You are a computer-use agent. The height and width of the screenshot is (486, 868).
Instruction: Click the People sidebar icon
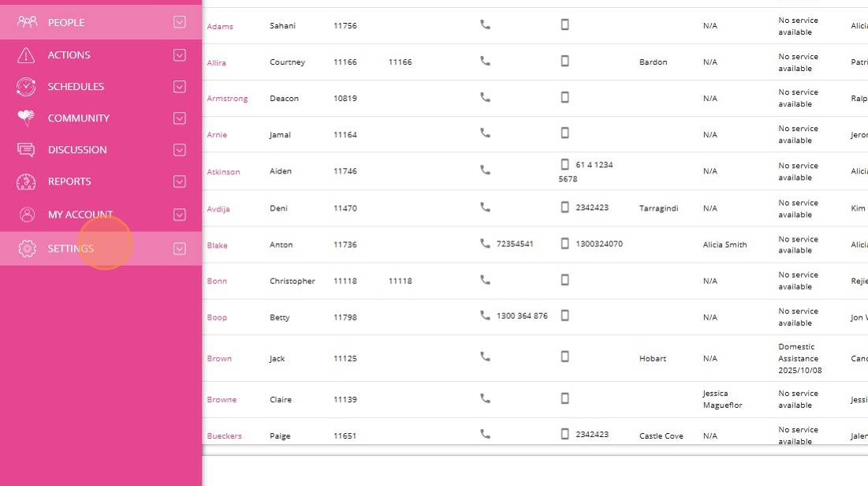[x=27, y=22]
